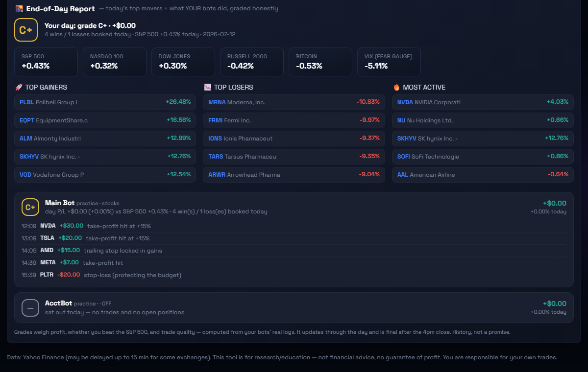
Task: Click AcctBot +$0.00 daily total
Action: coord(555,303)
